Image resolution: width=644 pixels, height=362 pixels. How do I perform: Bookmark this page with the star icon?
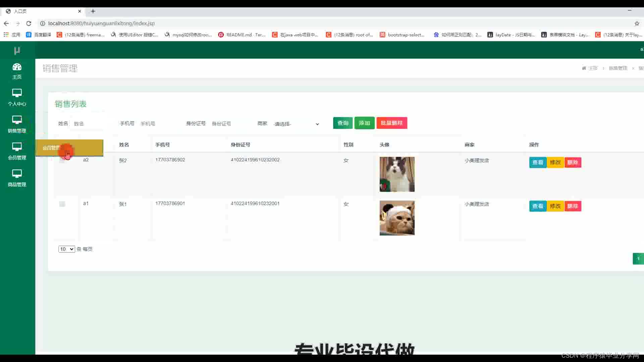click(x=637, y=23)
